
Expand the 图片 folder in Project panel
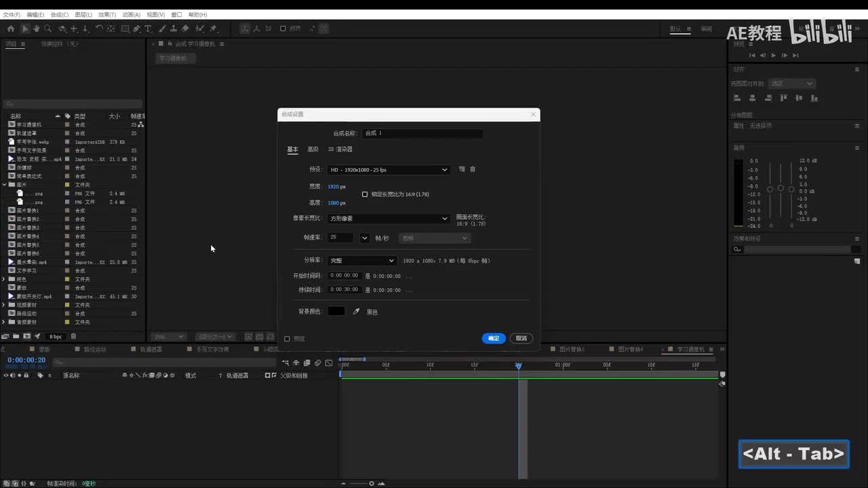(4, 184)
